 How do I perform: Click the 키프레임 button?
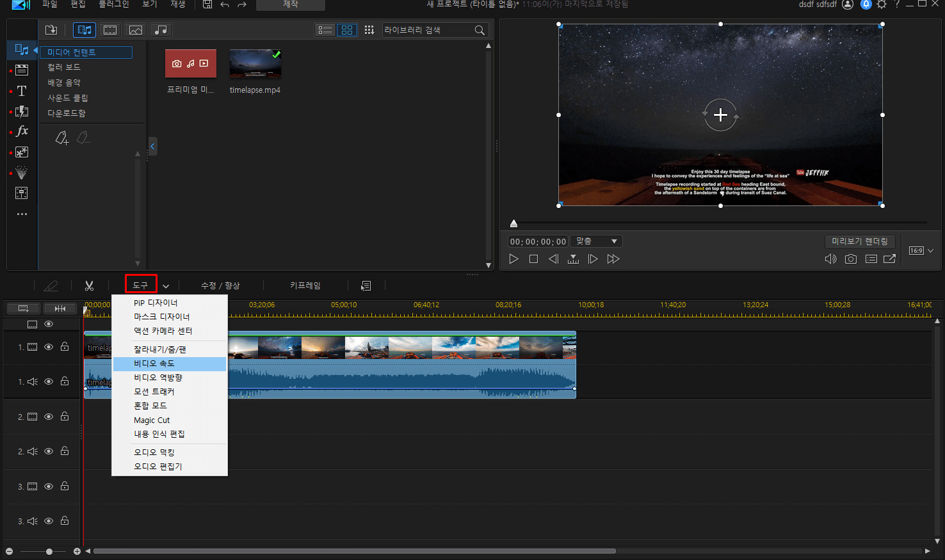point(305,285)
